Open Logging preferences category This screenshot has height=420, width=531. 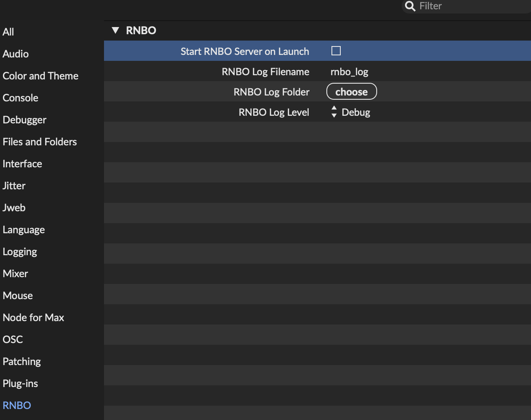click(20, 252)
